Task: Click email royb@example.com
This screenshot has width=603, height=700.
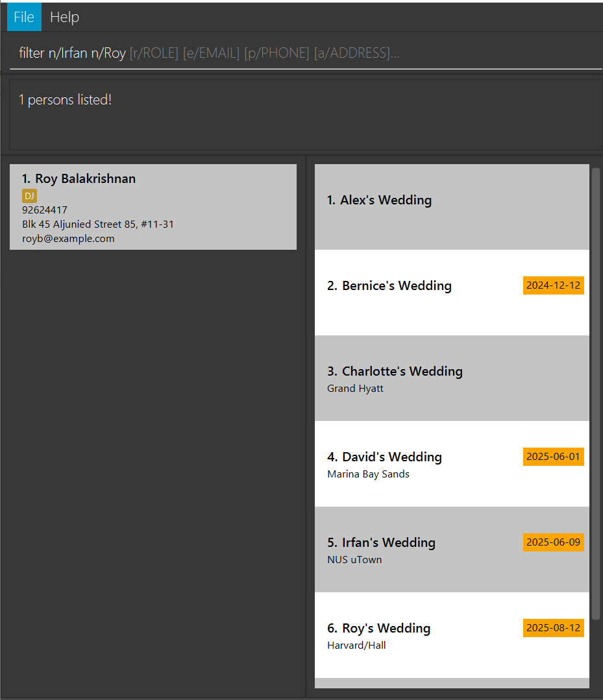Action: pyautogui.click(x=68, y=238)
